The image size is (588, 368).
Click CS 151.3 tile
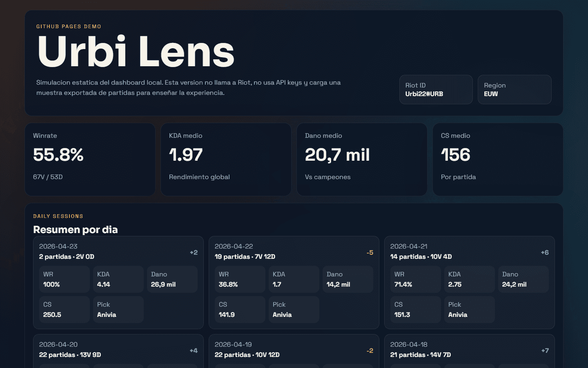click(x=416, y=310)
